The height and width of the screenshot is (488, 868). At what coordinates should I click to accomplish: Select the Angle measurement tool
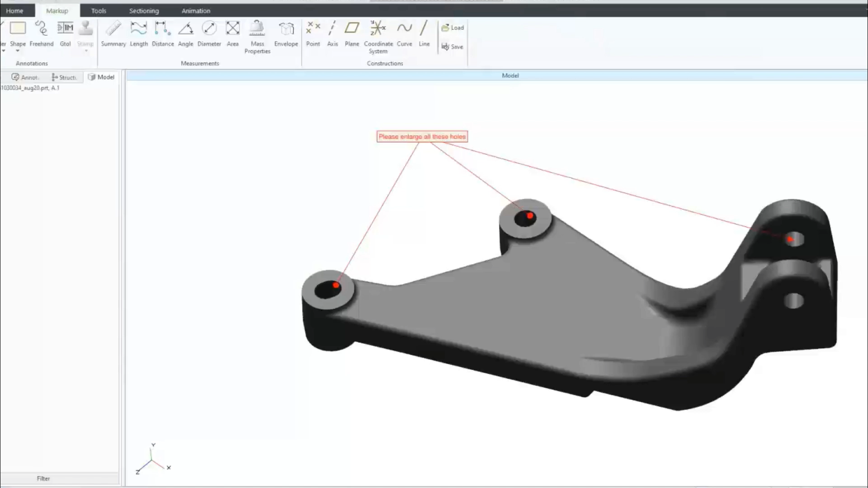[185, 34]
